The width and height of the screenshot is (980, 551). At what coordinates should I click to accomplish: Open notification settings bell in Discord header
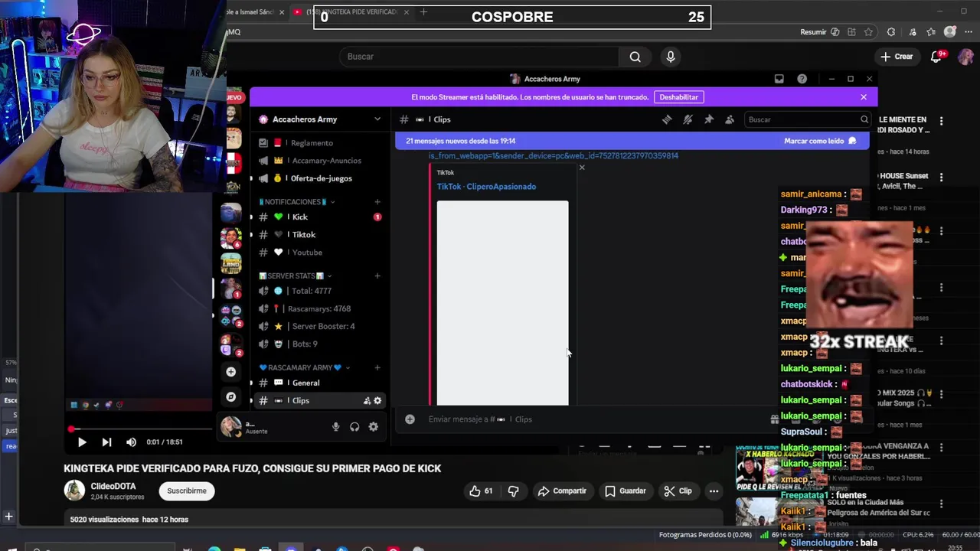coord(688,119)
